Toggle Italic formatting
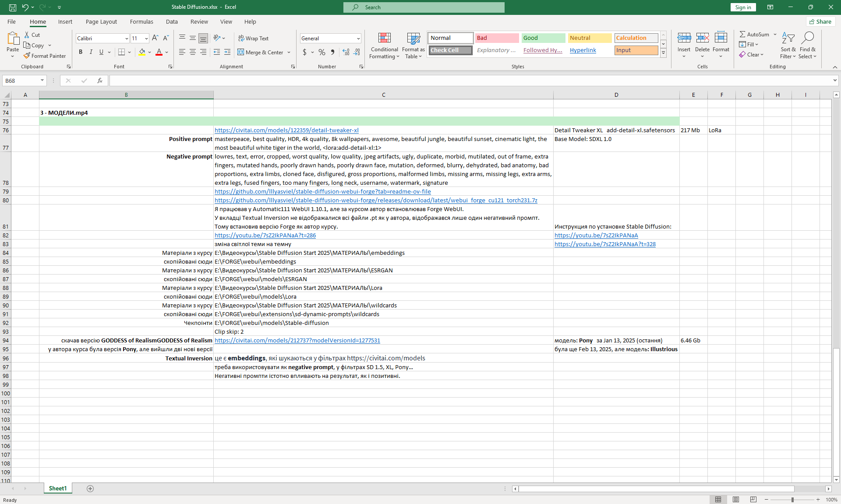This screenshot has height=504, width=841. (x=91, y=52)
